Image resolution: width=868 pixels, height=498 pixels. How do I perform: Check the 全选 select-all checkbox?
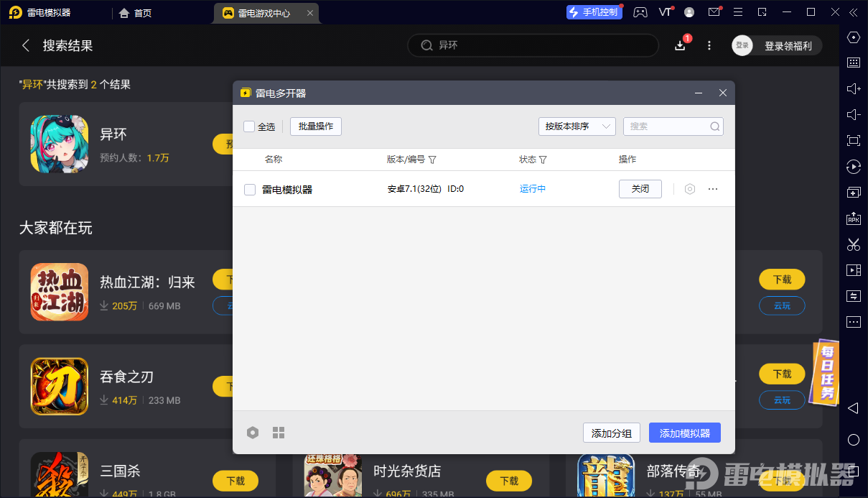pyautogui.click(x=249, y=126)
